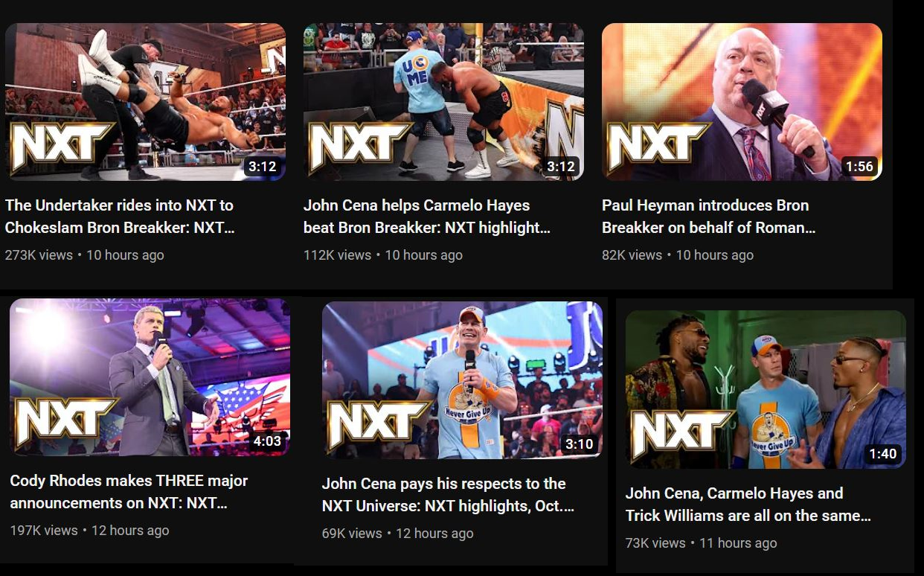
Task: Click title 'John Cena helps Carmelo Hayes'
Action: pyautogui.click(x=427, y=217)
